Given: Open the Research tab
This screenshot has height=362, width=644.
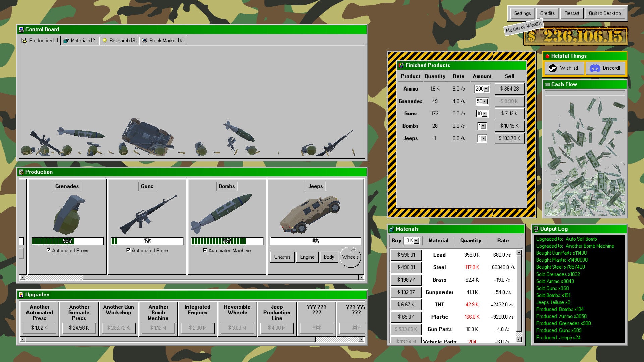Looking at the screenshot, I should (119, 41).
